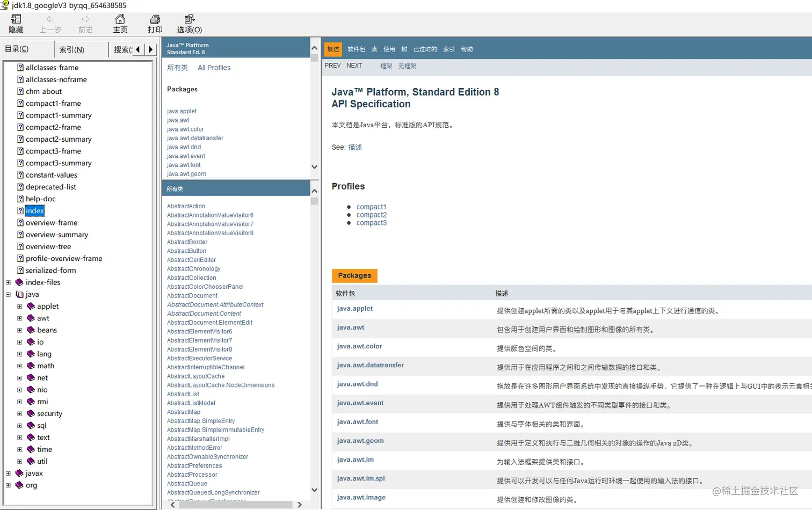Click the purple book icon for beans
The width and height of the screenshot is (812, 510).
(x=31, y=330)
